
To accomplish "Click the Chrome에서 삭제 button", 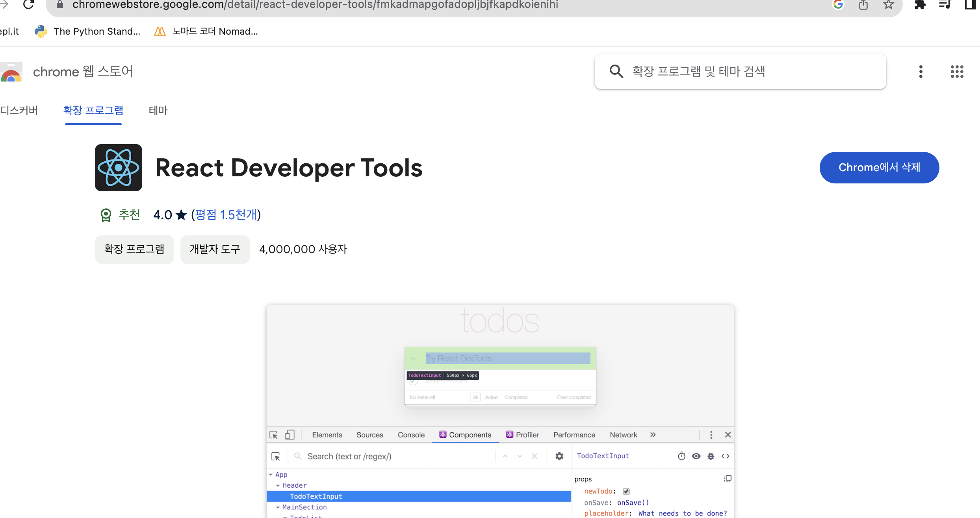I will [879, 168].
